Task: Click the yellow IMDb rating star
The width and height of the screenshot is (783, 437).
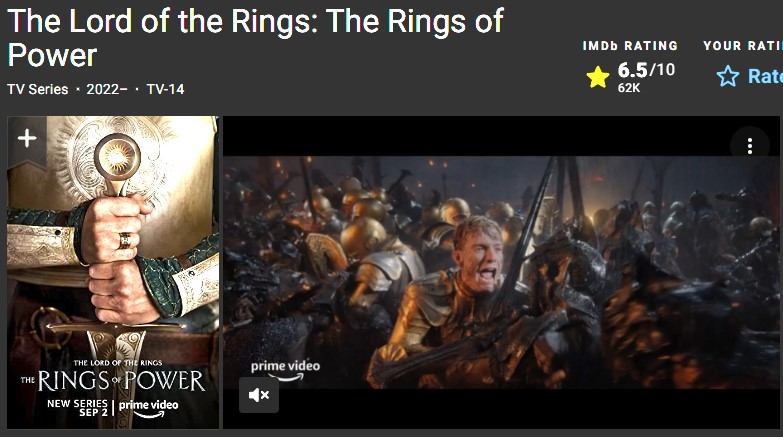Action: [598, 77]
